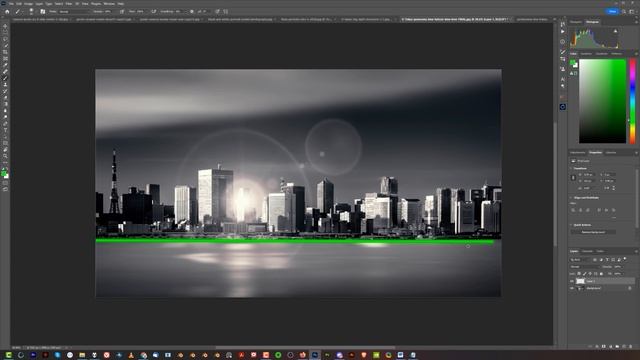Hide the Background layer eye icon
The width and height of the screenshot is (640, 360).
(572, 288)
